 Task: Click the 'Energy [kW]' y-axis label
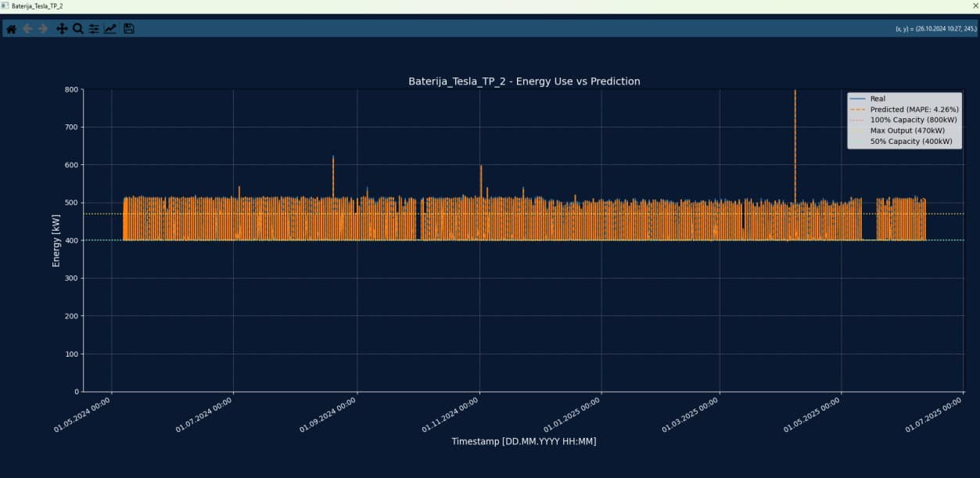56,241
